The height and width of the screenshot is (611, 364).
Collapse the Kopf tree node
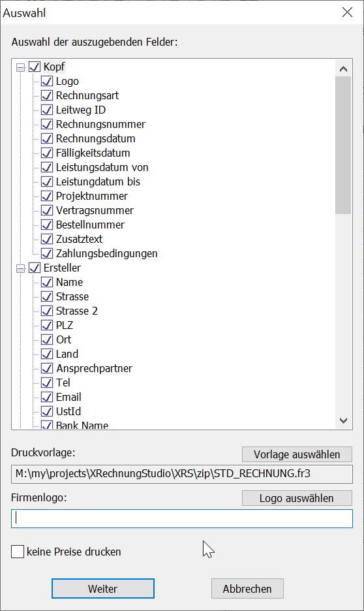[21, 67]
